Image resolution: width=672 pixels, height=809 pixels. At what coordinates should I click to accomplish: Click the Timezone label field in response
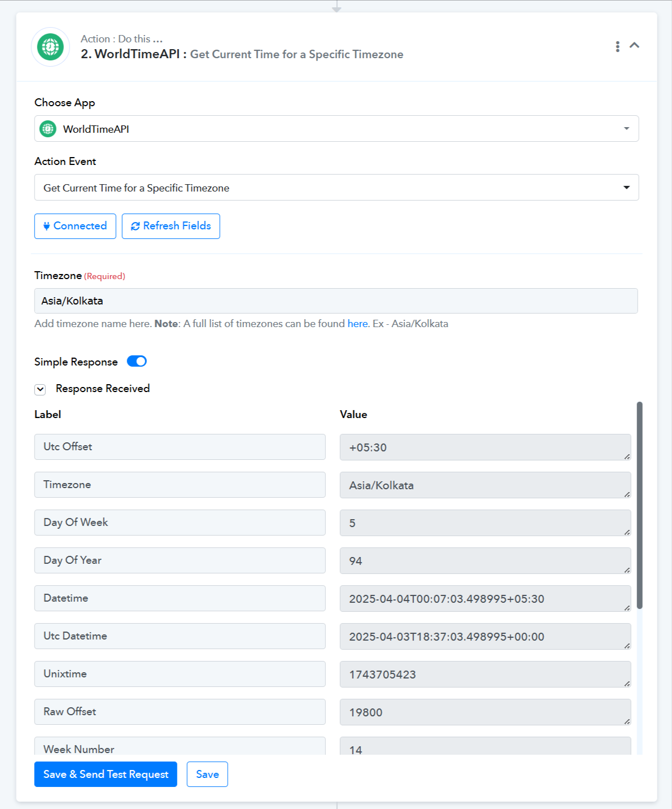[x=180, y=485]
